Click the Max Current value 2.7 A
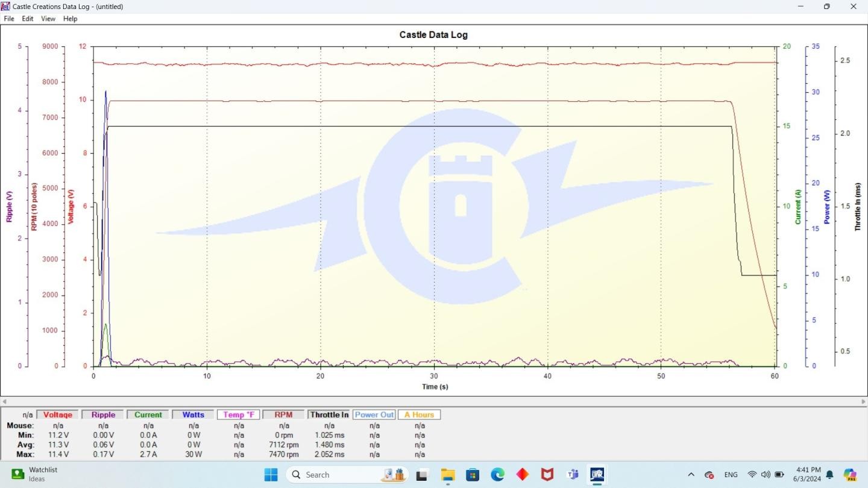The width and height of the screenshot is (868, 488). (x=148, y=454)
